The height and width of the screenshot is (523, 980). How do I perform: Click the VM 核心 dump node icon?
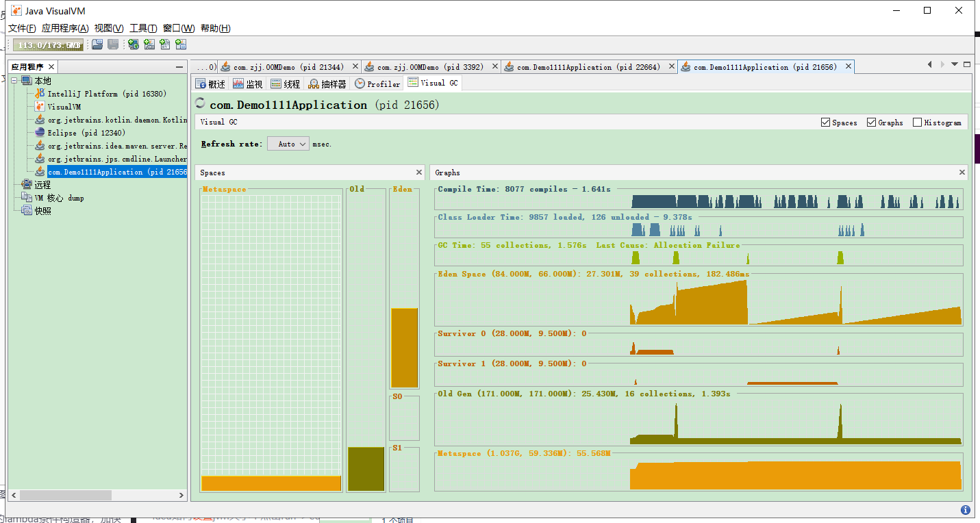pos(27,198)
